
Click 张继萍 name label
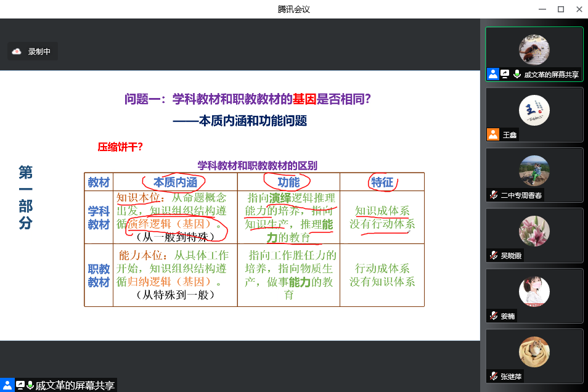[511, 377]
